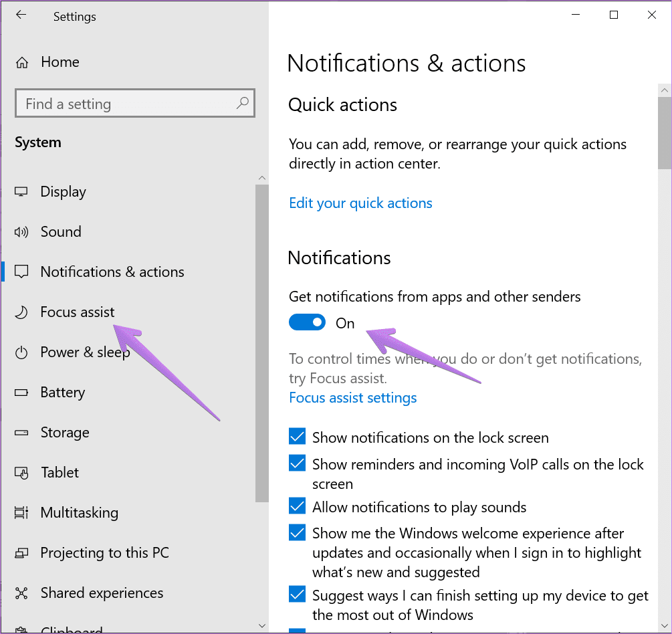This screenshot has height=634, width=672.
Task: Open the Edit your quick actions link
Action: point(360,203)
